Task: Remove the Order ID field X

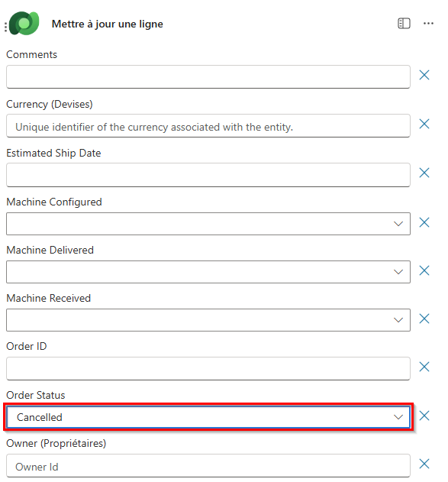Action: click(x=424, y=367)
